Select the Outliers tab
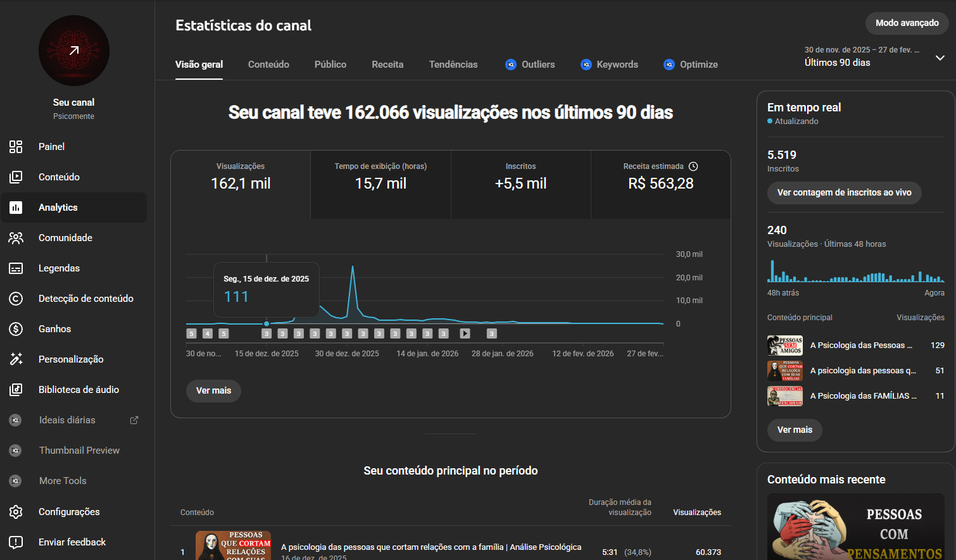This screenshot has width=956, height=560. tap(530, 65)
